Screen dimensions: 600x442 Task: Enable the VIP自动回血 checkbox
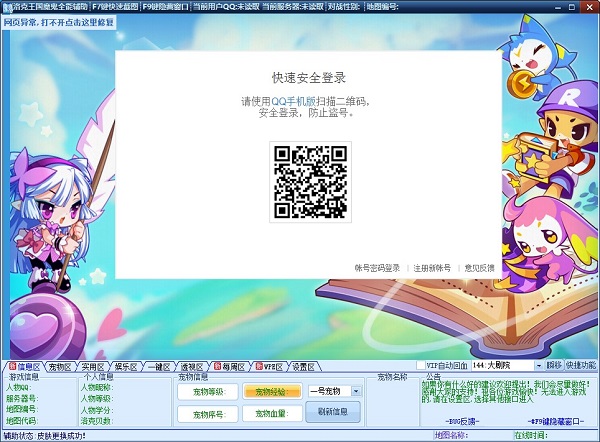point(421,365)
